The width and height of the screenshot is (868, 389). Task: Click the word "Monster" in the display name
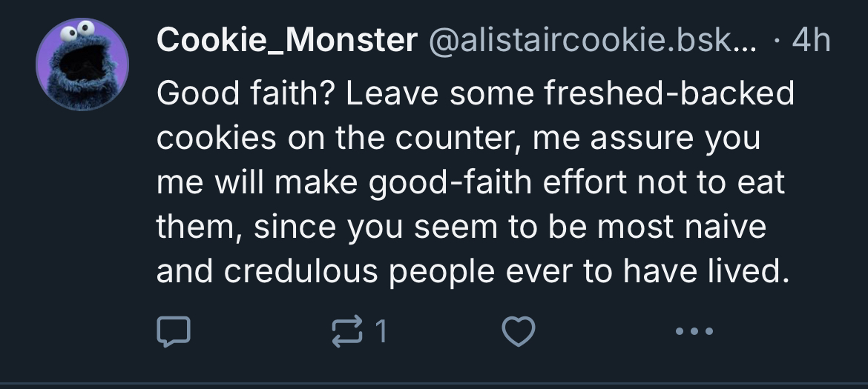point(351,40)
